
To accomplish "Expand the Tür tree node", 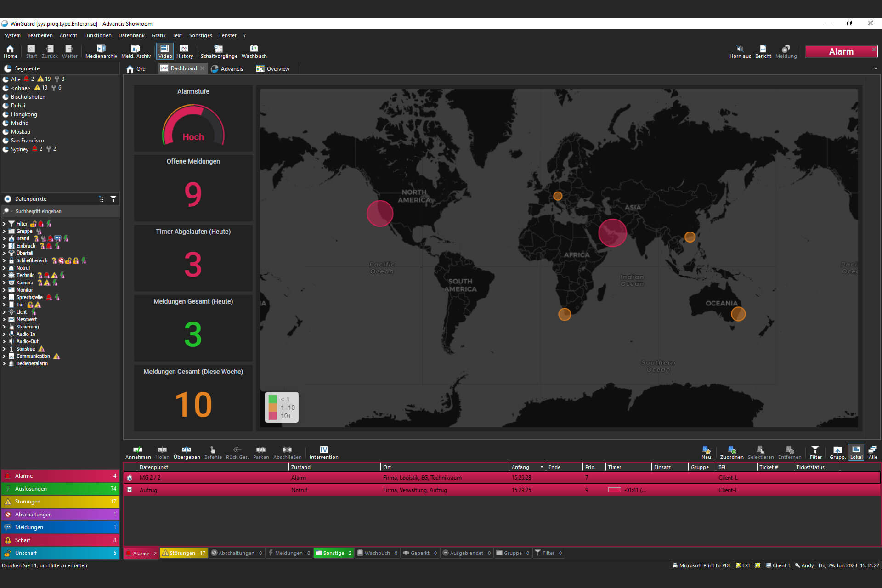I will [x=4, y=305].
